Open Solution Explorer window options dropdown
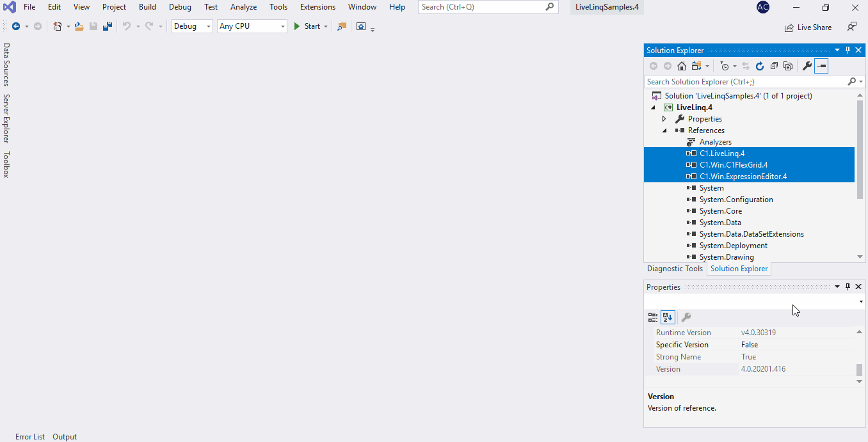Screen dimensions: 868x442 (x=837, y=50)
